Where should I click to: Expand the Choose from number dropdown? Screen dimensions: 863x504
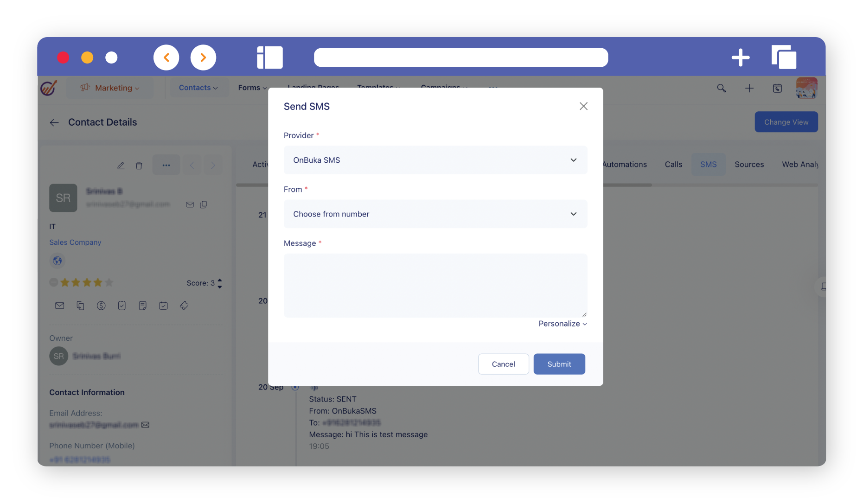(x=435, y=214)
